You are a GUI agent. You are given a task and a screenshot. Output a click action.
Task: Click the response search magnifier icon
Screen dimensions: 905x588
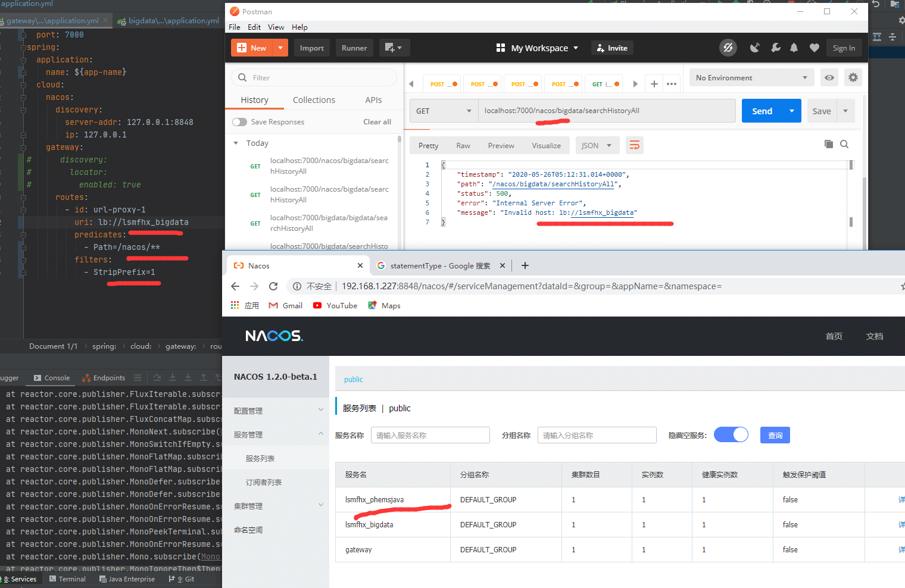tap(844, 144)
